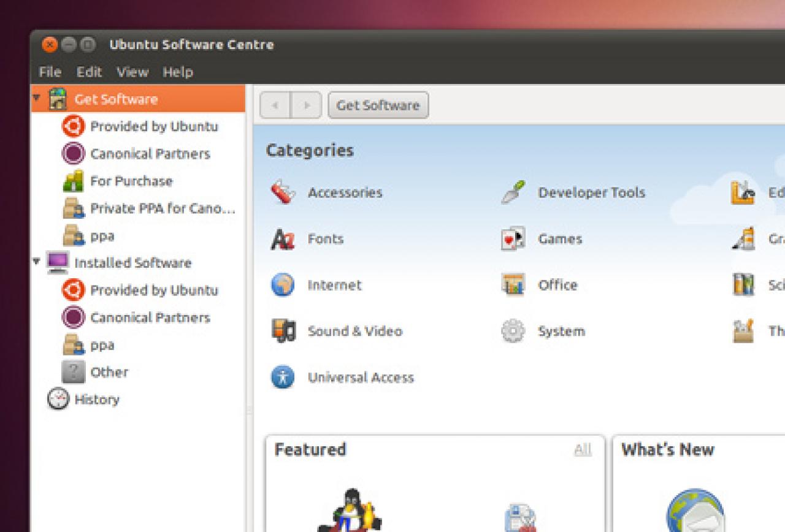Click the For Purchase icon in sidebar
Image resolution: width=785 pixels, height=532 pixels.
click(73, 181)
